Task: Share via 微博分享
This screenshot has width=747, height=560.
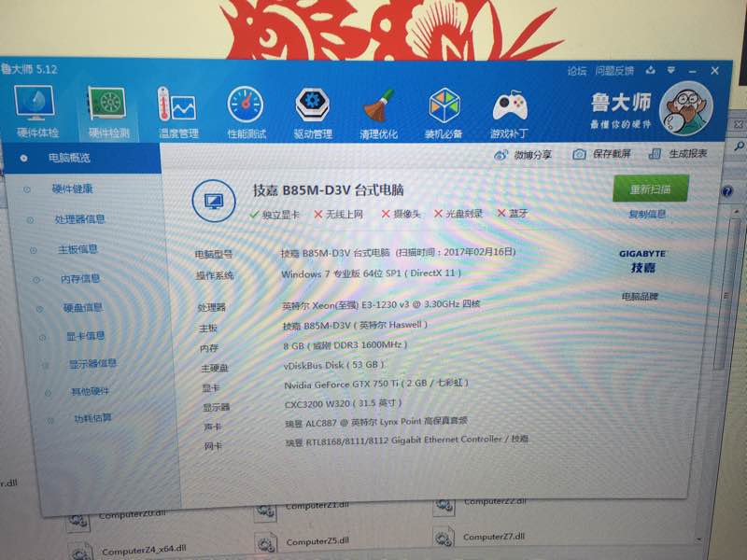Action: (523, 155)
